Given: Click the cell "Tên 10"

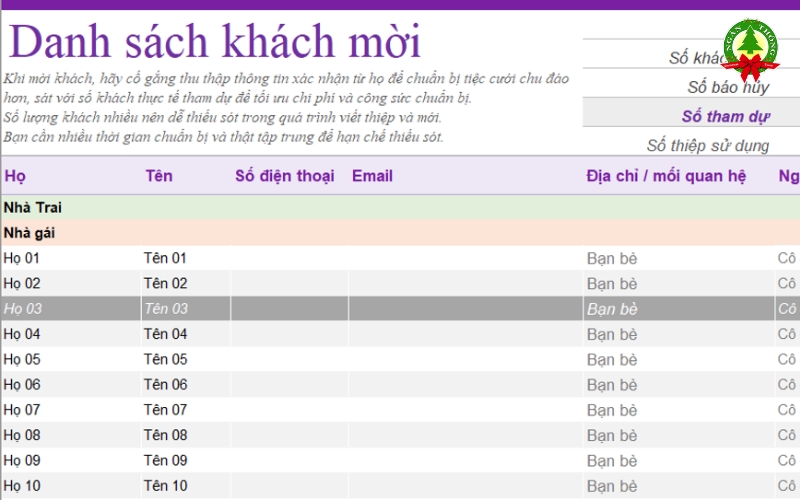Looking at the screenshot, I should coord(165,485).
